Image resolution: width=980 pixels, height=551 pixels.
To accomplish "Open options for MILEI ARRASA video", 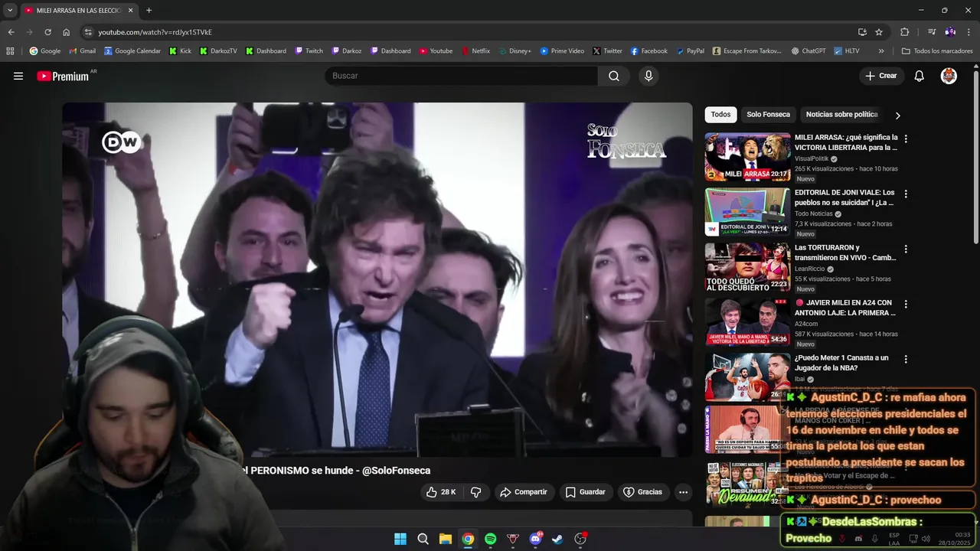I will click(906, 139).
